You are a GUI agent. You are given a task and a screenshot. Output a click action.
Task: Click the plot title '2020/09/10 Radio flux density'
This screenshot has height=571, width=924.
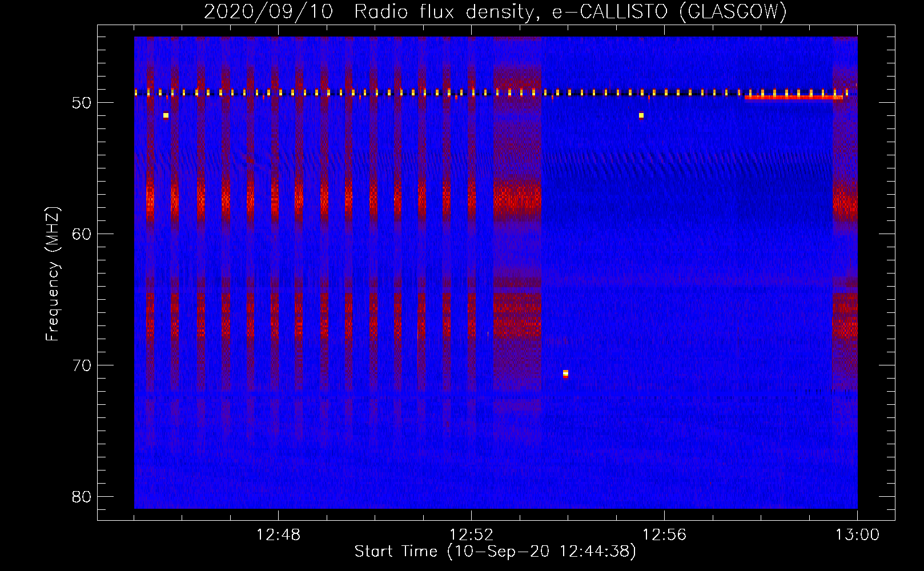point(369,11)
